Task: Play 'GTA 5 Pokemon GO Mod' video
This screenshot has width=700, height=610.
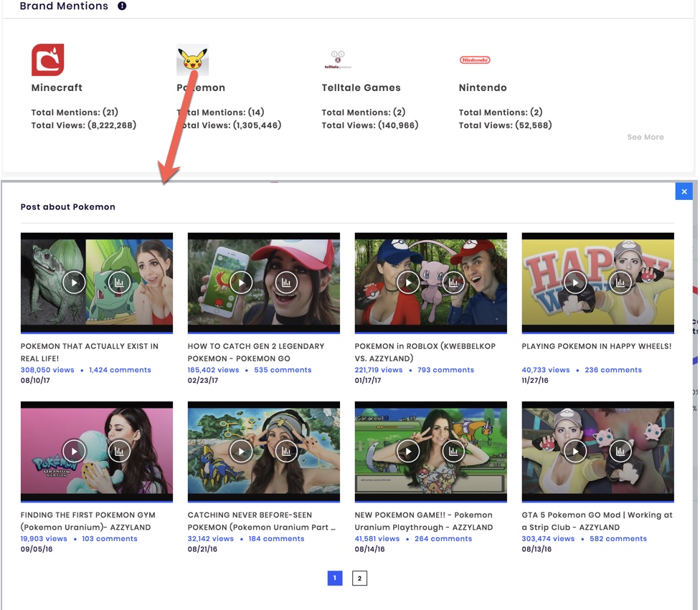Action: click(x=575, y=451)
